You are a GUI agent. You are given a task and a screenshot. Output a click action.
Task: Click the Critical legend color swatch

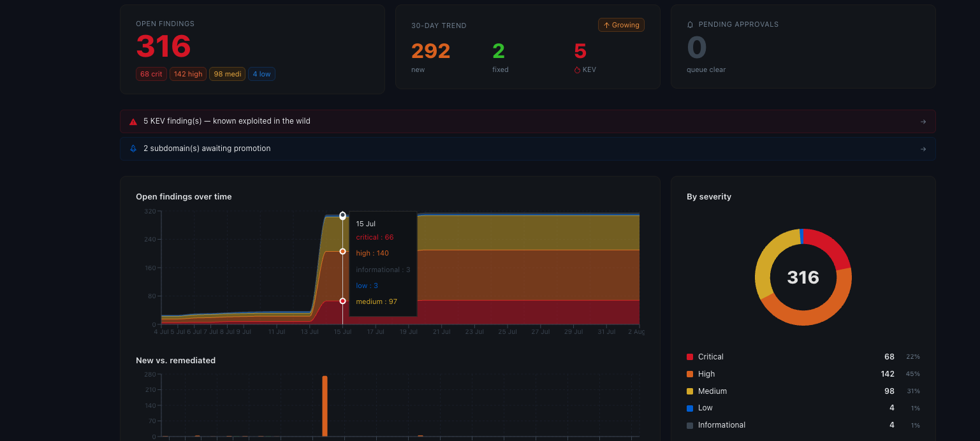click(x=690, y=357)
